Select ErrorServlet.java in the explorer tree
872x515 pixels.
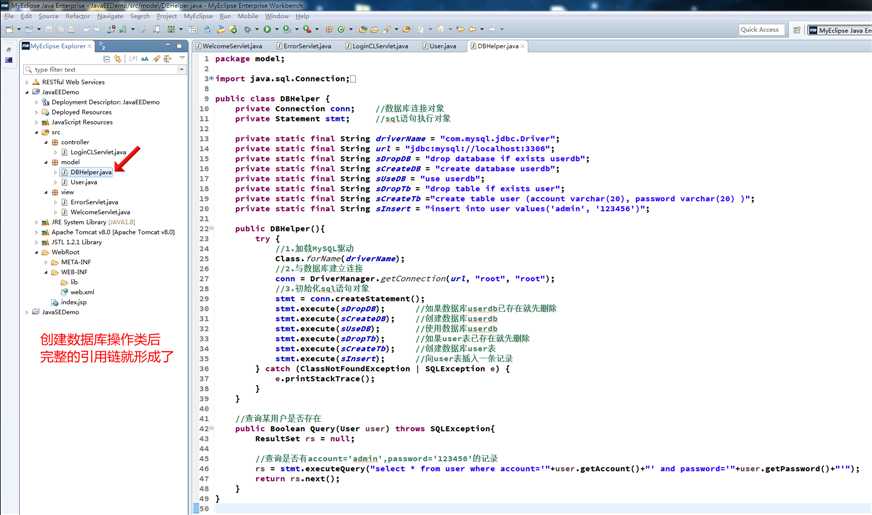[x=89, y=202]
